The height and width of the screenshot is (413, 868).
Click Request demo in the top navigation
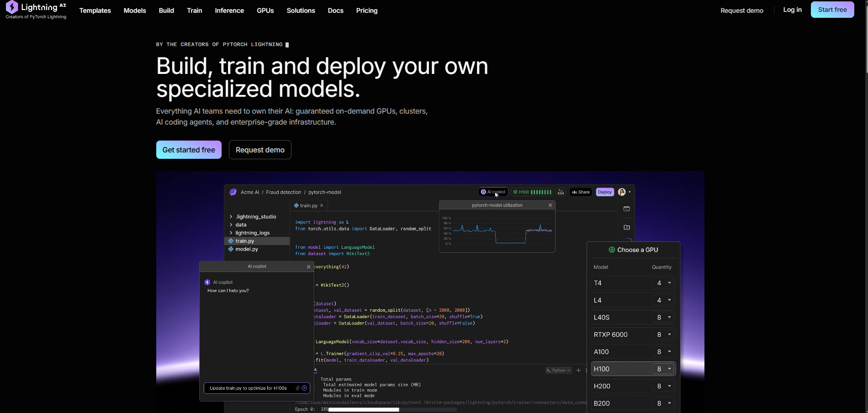[x=742, y=10]
